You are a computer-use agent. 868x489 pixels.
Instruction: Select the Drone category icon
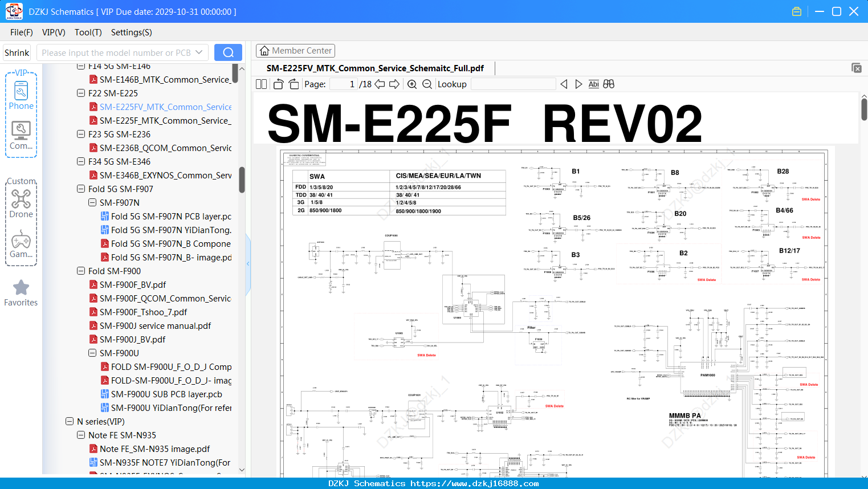pyautogui.click(x=21, y=203)
